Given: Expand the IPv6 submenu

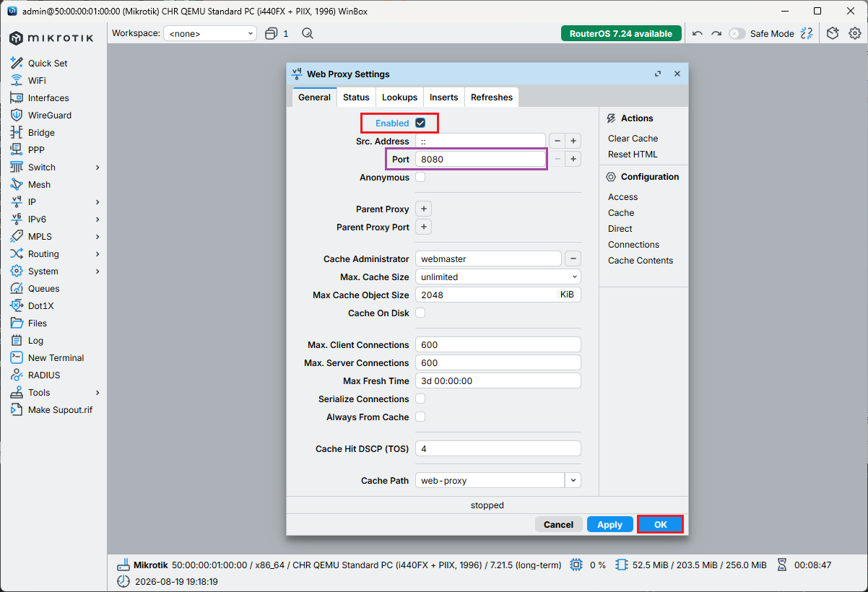Looking at the screenshot, I should 97,219.
